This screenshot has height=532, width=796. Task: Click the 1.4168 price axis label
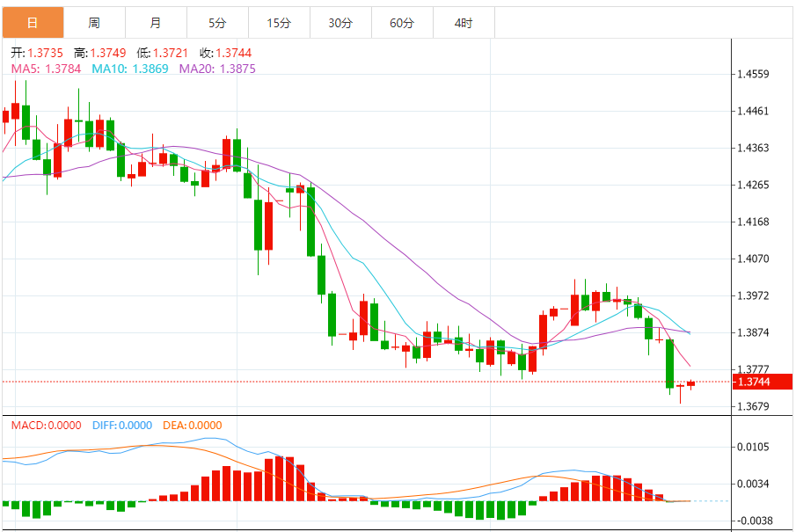coord(754,222)
